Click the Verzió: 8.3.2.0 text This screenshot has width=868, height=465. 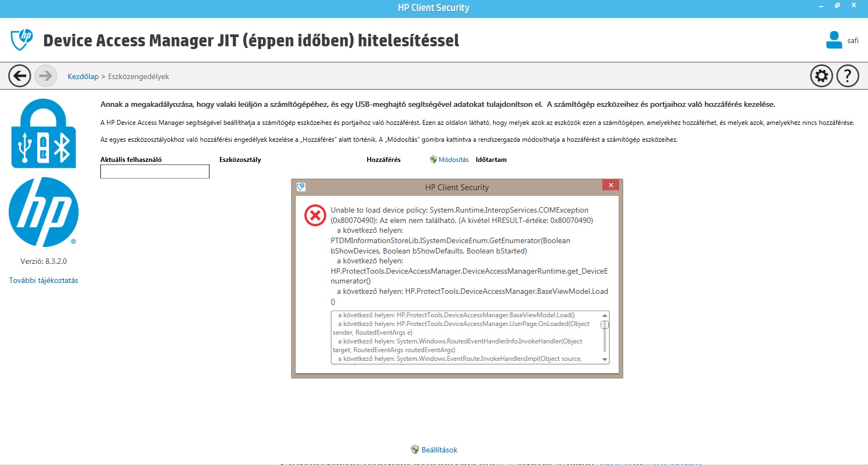pyautogui.click(x=44, y=261)
